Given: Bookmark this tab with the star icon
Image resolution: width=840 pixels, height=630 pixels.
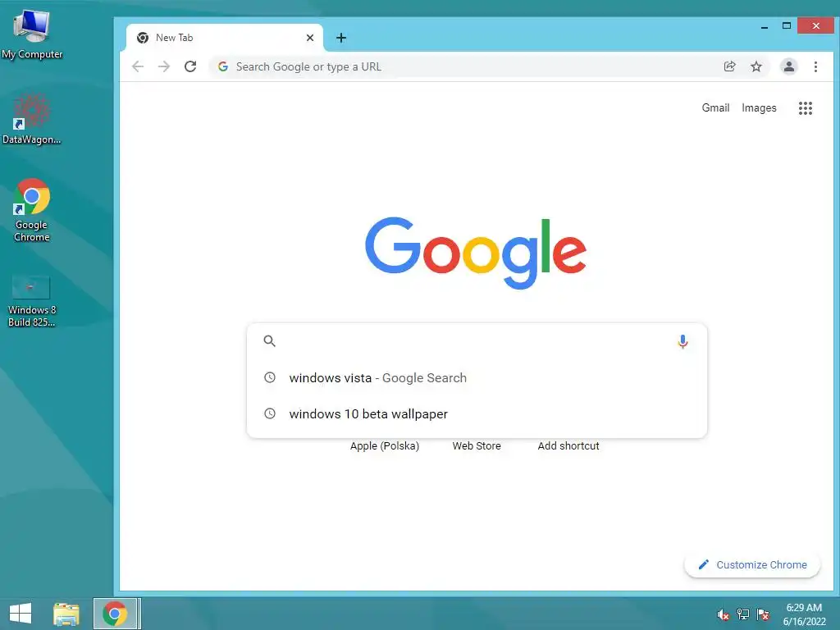Looking at the screenshot, I should pyautogui.click(x=756, y=66).
